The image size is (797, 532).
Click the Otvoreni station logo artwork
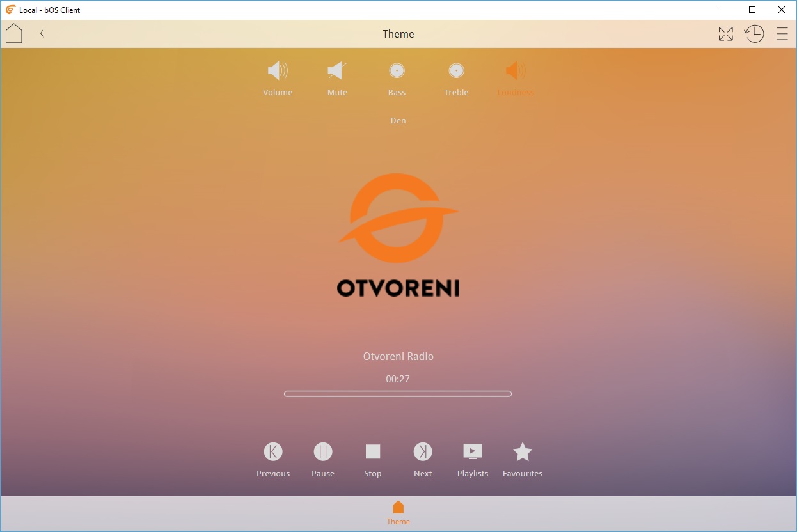398,235
